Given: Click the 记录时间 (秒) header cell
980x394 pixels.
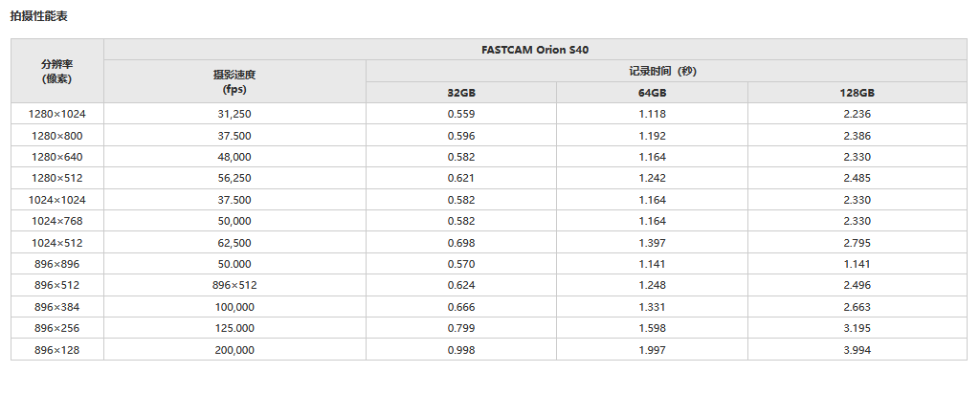Looking at the screenshot, I should (x=666, y=71).
